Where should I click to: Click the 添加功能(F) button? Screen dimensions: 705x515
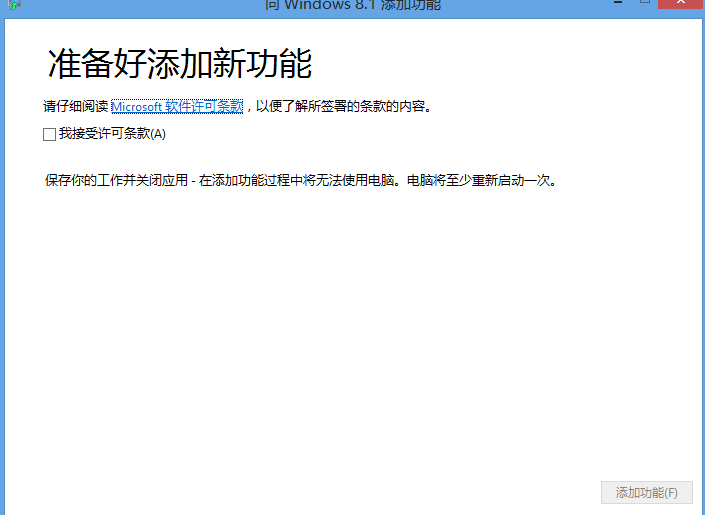[647, 493]
